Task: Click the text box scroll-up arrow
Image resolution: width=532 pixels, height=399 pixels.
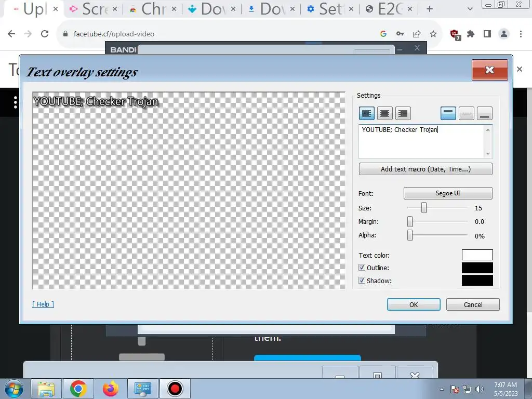Action: (x=488, y=129)
